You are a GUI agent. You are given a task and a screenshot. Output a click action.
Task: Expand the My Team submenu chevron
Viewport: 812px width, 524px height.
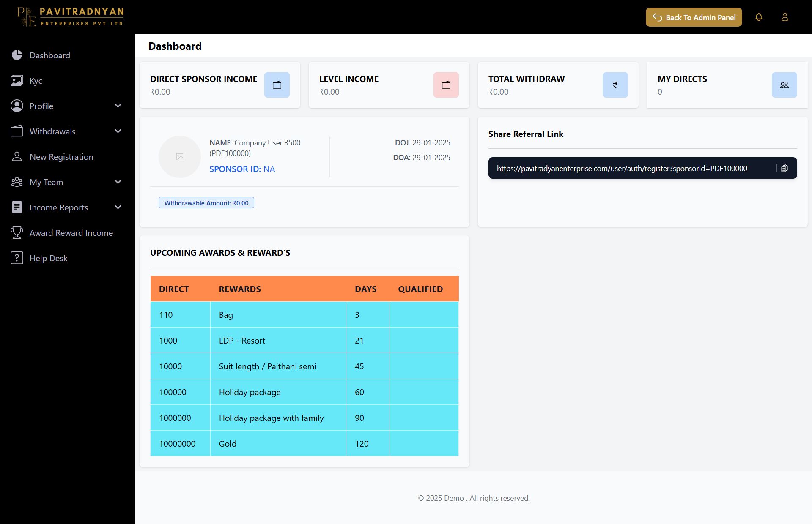pyautogui.click(x=118, y=182)
